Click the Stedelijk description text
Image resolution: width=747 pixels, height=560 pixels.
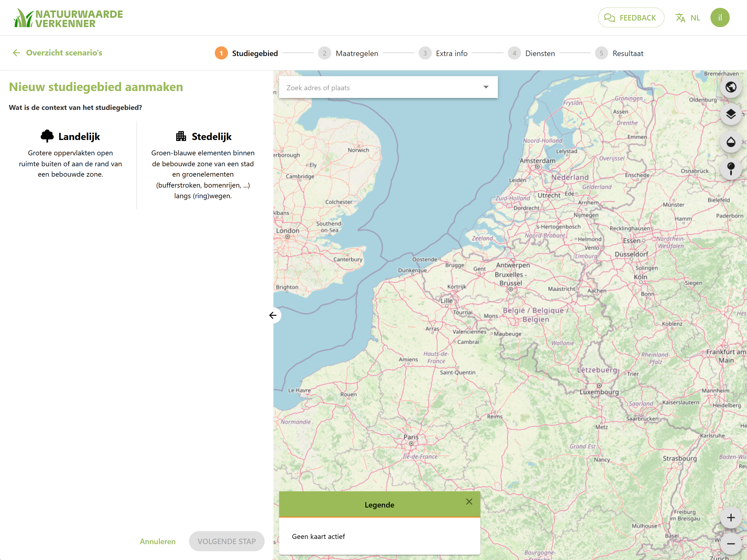click(x=203, y=174)
